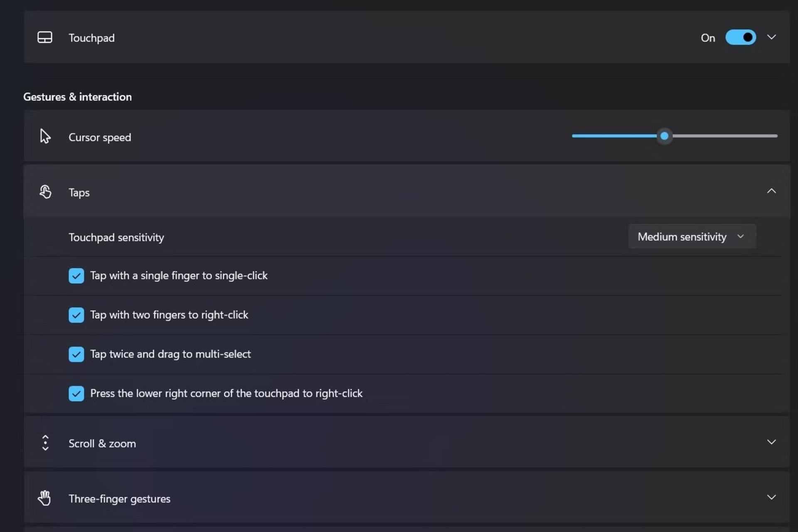Click the touchpad device icon
Screen dimensions: 798x532
(45, 37)
